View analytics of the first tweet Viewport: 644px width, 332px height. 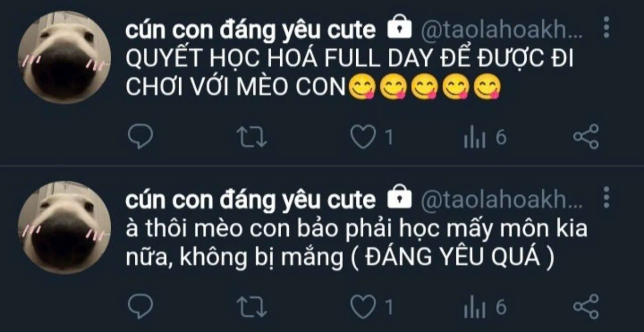tap(474, 137)
